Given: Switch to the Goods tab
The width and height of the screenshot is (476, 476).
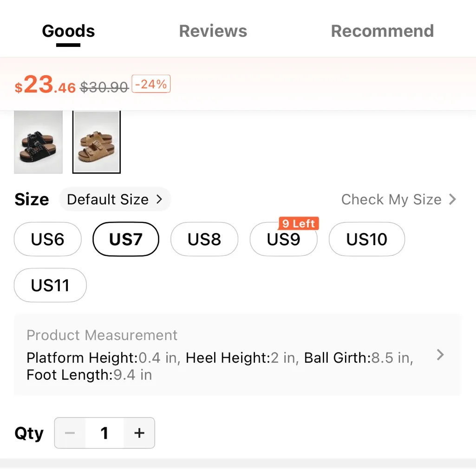Looking at the screenshot, I should [68, 31].
